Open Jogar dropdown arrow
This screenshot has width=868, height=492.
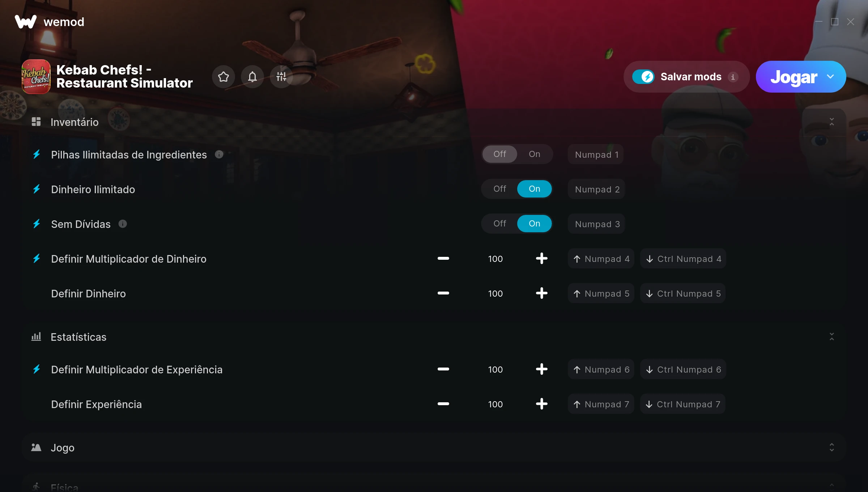coord(830,77)
